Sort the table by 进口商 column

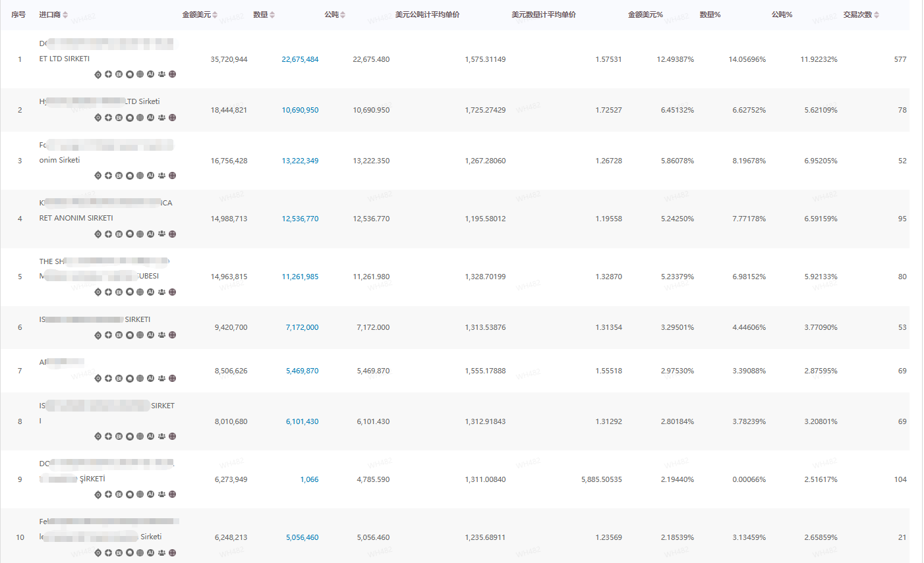click(x=65, y=15)
